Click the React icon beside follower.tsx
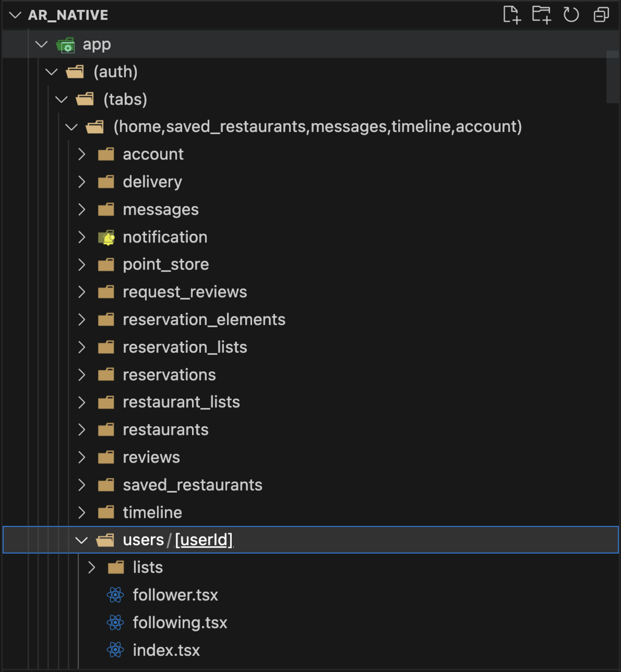621x672 pixels. point(115,595)
